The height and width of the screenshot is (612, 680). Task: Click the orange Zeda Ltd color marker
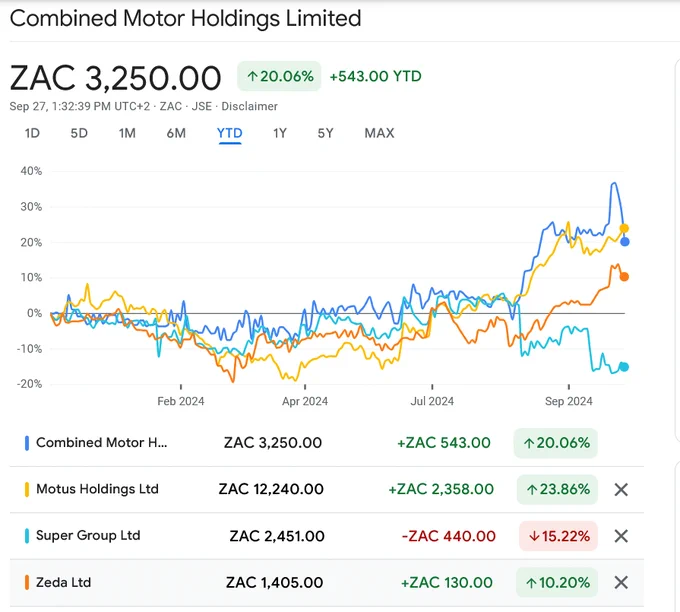click(x=27, y=582)
